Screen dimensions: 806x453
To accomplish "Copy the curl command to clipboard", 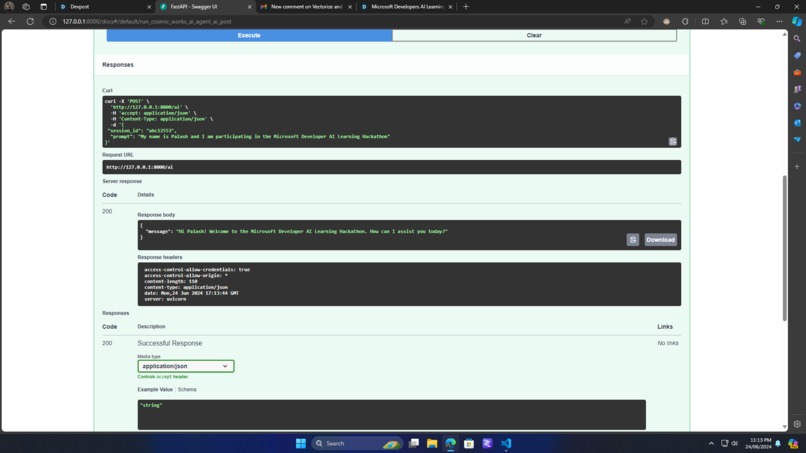I will pos(672,141).
